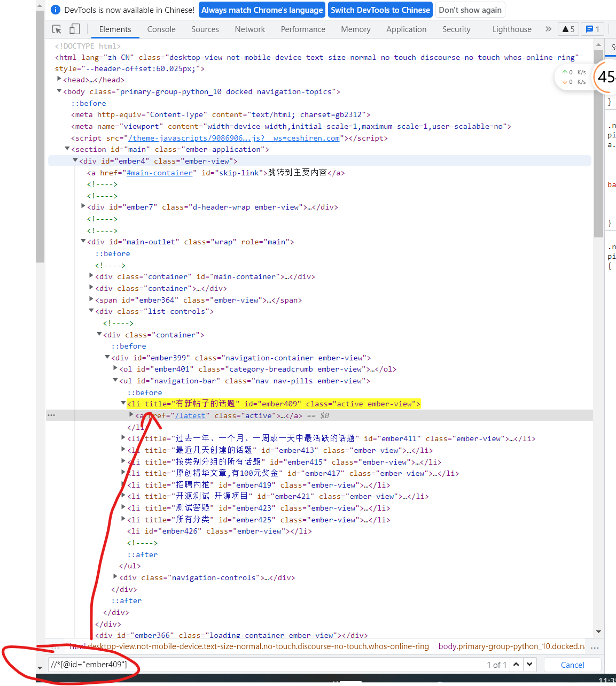This screenshot has width=616, height=686.
Task: Select the li ember426 row
Action: pos(220,531)
